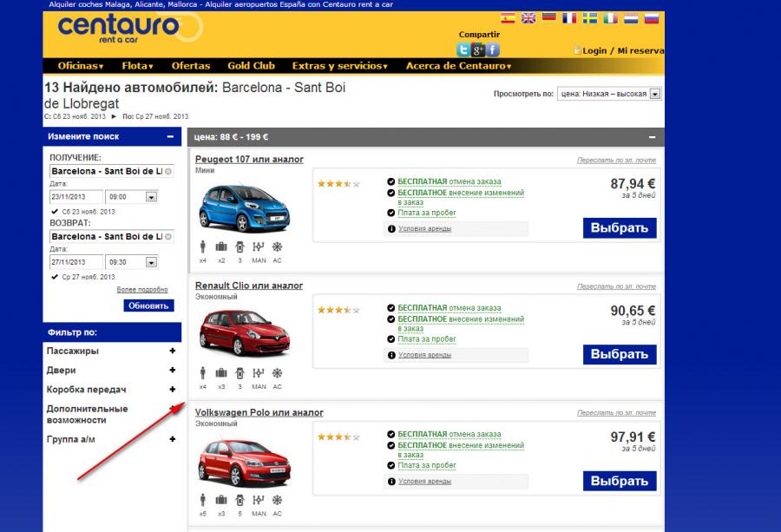Click the return date field 27/11/2013
781x532 pixels.
click(x=76, y=262)
